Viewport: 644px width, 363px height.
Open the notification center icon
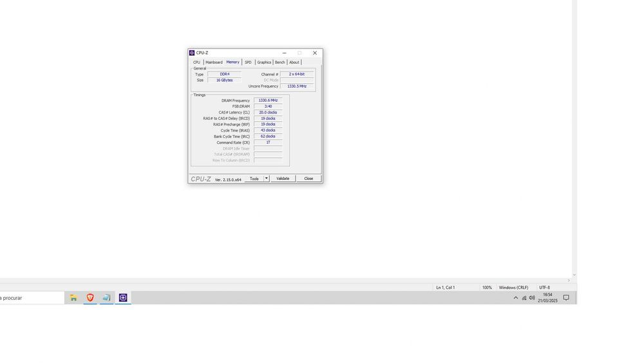(566, 298)
